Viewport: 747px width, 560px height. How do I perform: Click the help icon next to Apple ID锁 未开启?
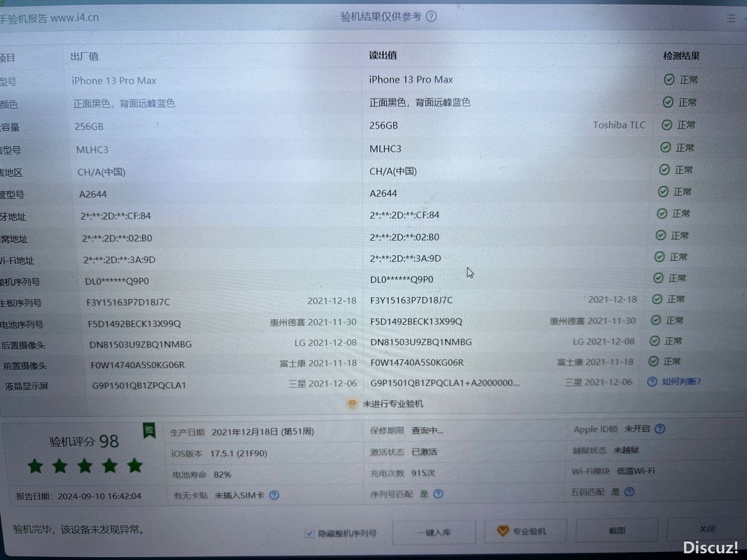(660, 429)
